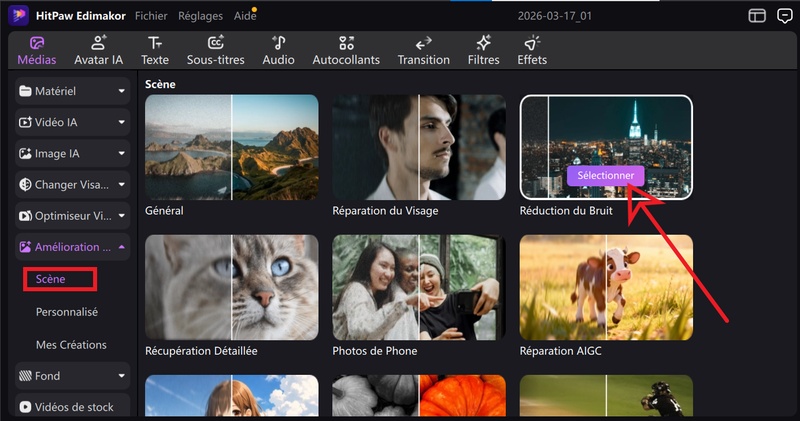Viewport: 800px width, 421px height.
Task: Open Mes Créations sub-item
Action: pyautogui.click(x=71, y=345)
